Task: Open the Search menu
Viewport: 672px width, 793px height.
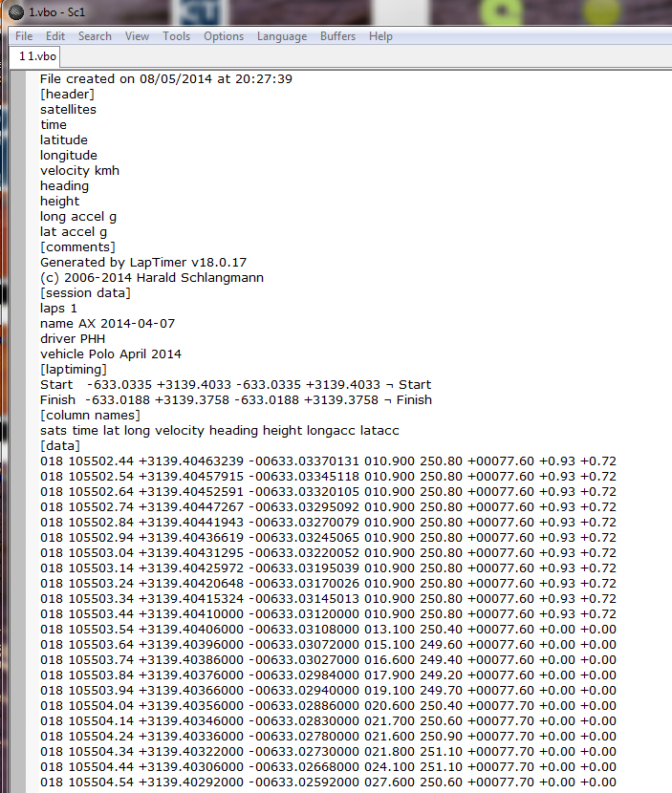Action: (95, 36)
